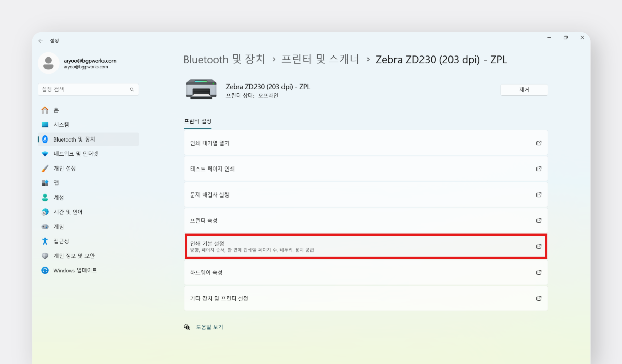Open 홈 from the sidebar
This screenshot has height=364, width=622.
pos(56,110)
